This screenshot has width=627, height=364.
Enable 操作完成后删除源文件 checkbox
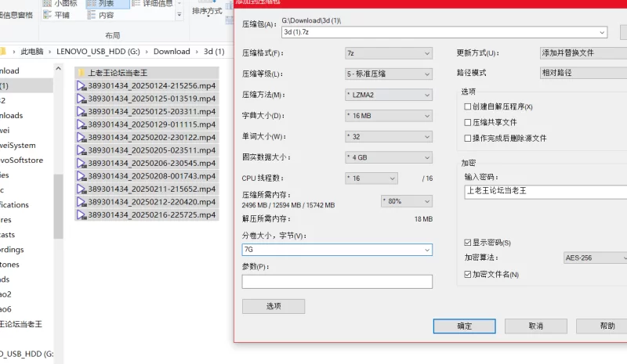coord(467,139)
